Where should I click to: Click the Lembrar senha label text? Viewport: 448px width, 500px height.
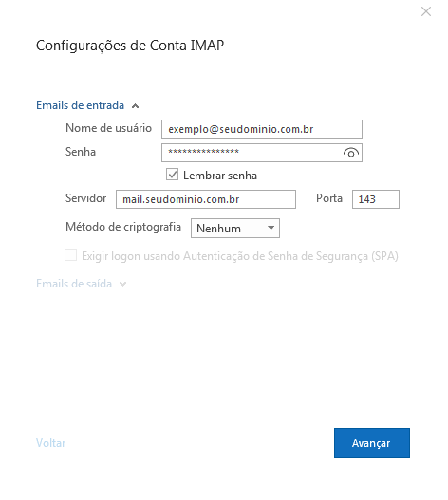tap(220, 176)
